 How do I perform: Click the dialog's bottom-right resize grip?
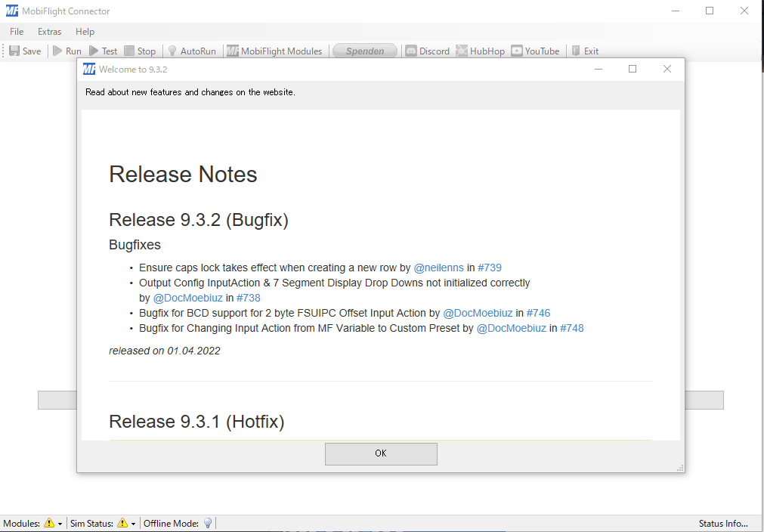pos(680,469)
